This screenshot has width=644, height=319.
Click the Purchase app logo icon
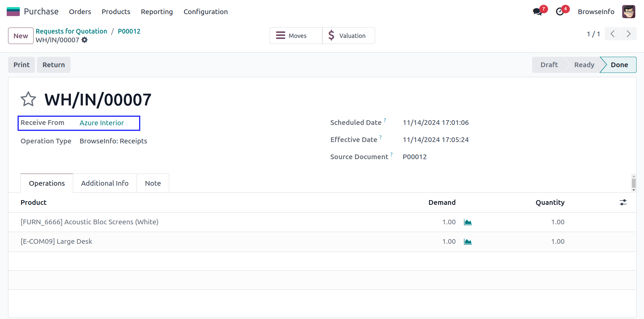click(13, 11)
